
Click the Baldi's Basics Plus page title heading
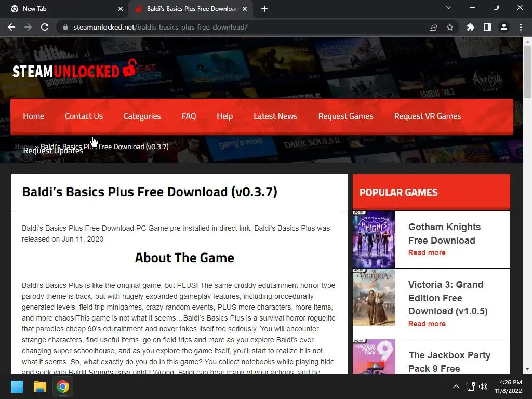click(x=150, y=192)
